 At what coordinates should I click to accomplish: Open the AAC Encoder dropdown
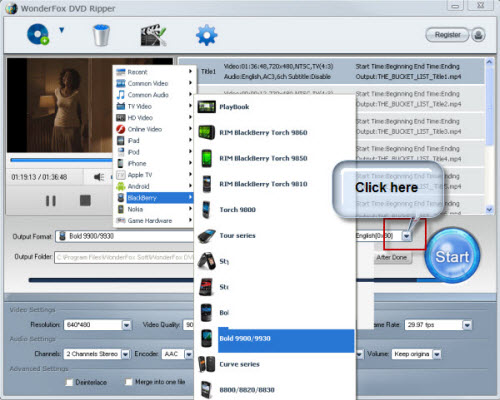pos(189,354)
